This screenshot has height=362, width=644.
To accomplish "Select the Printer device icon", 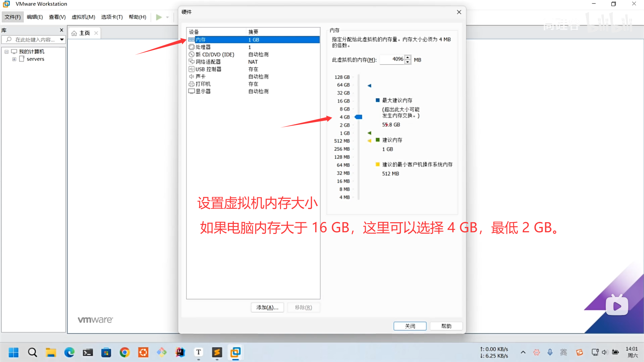I will [x=192, y=84].
